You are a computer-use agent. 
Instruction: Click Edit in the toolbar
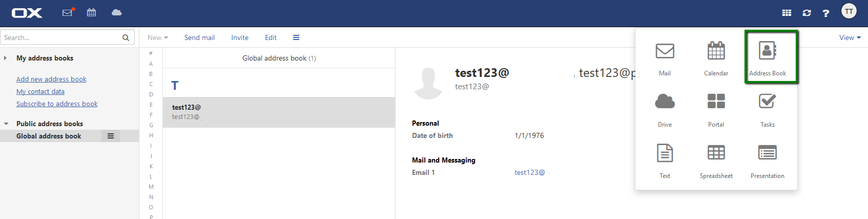coord(271,37)
